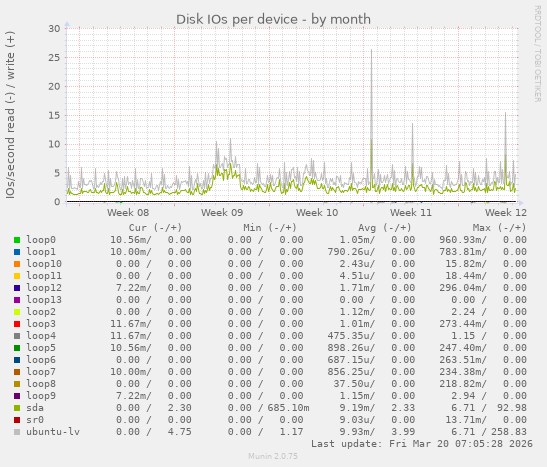
Task: Click the ubuntu-lv device label
Action: 53,432
